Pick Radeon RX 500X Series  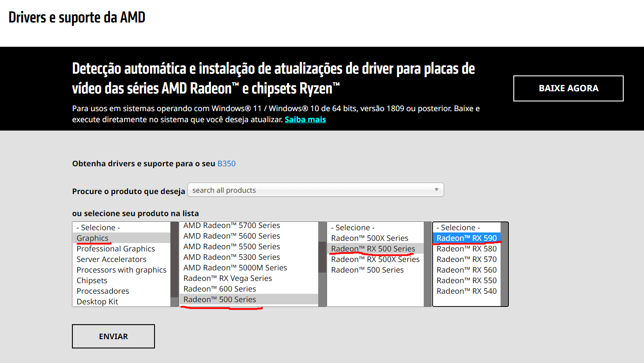click(375, 259)
